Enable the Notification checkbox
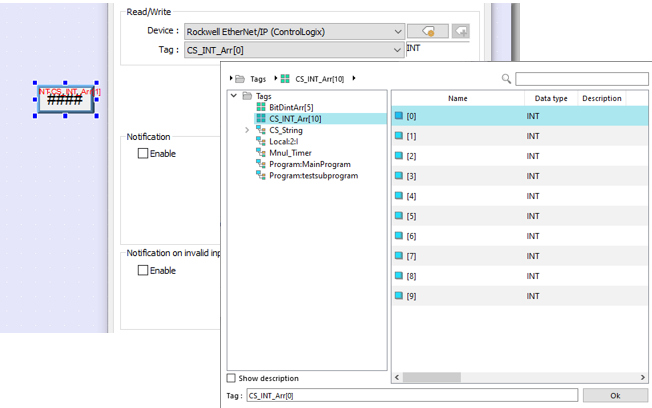Screen dimensions: 652x408 tap(143, 153)
